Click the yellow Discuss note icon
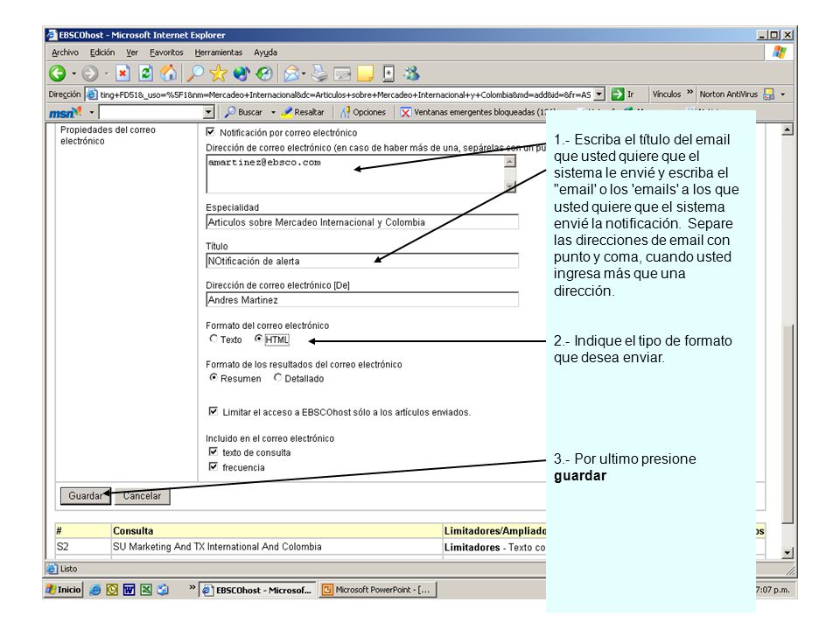The width and height of the screenshot is (840, 630). tap(365, 73)
